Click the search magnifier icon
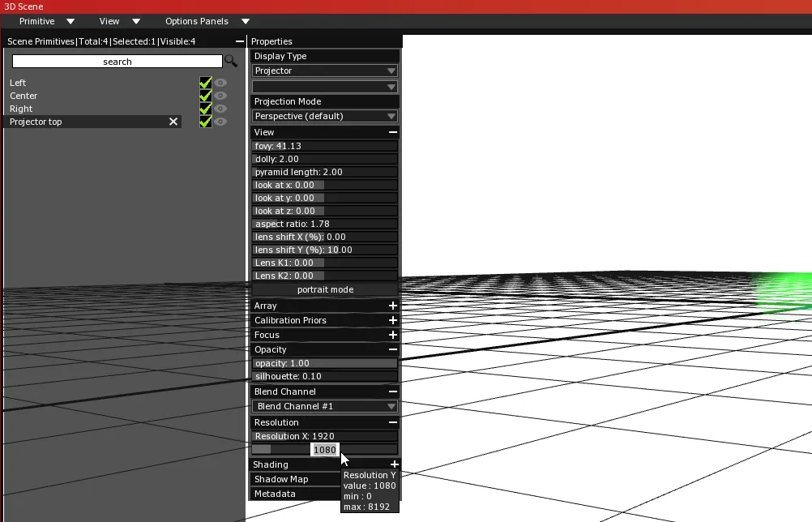The image size is (812, 522). point(231,61)
